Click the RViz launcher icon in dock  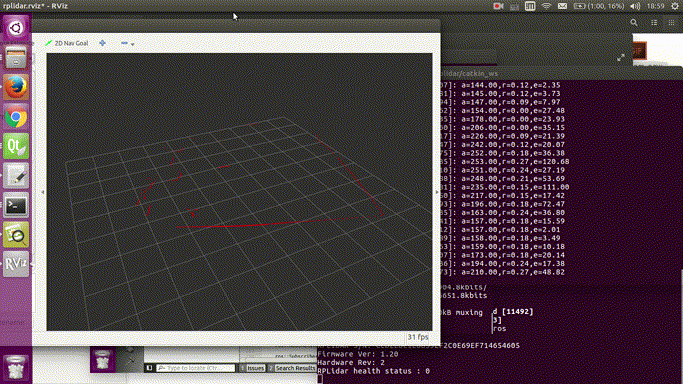[16, 264]
